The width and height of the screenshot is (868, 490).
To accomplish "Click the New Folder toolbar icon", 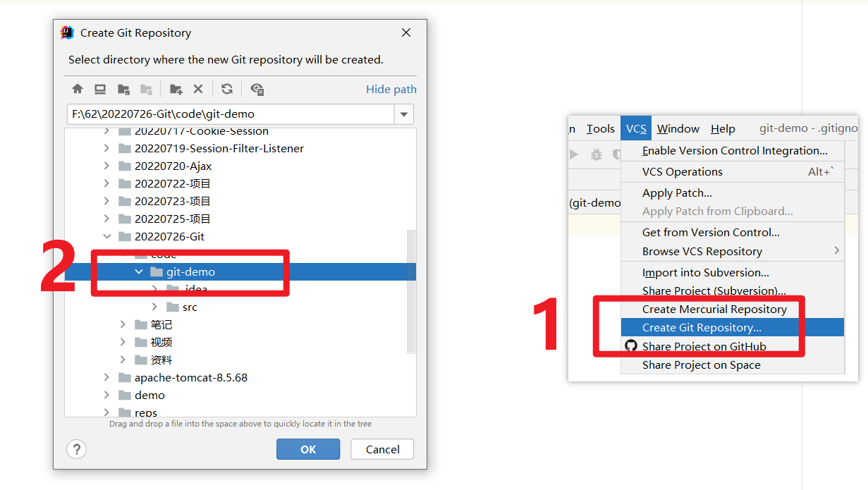I will 176,89.
